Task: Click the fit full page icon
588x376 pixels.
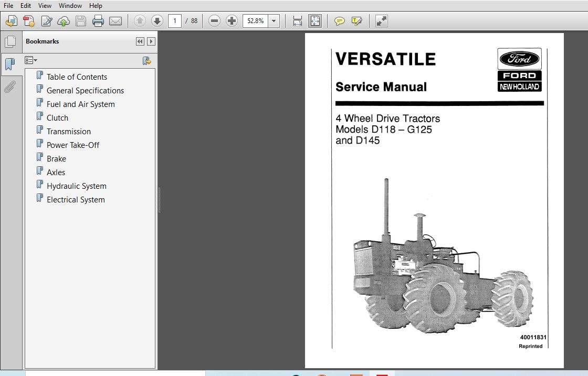Action: point(315,21)
